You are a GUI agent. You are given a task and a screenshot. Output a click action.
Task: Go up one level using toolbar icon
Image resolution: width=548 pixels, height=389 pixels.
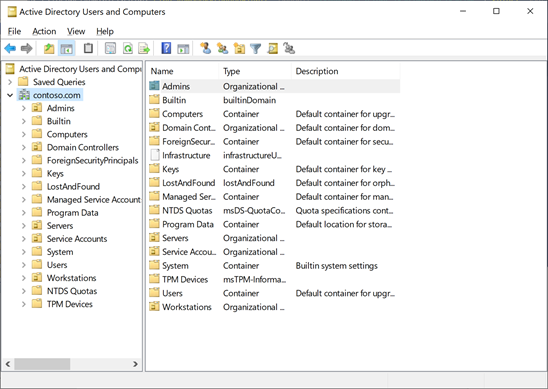(49, 48)
